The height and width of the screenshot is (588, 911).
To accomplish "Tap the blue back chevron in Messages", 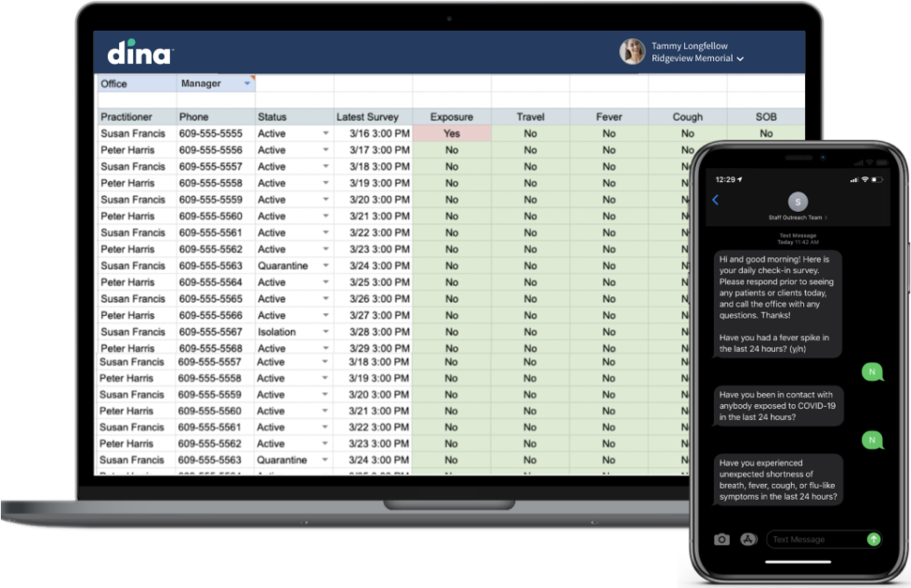I will point(715,201).
